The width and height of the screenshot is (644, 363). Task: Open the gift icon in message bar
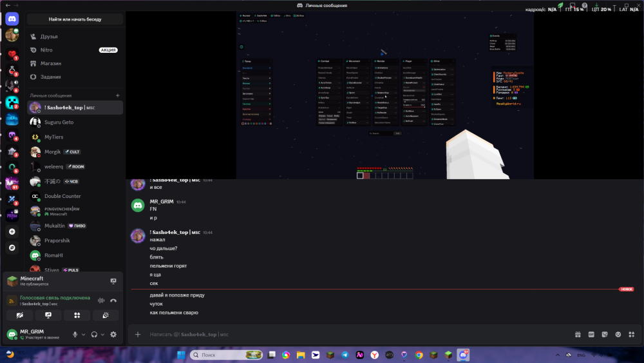[578, 335]
